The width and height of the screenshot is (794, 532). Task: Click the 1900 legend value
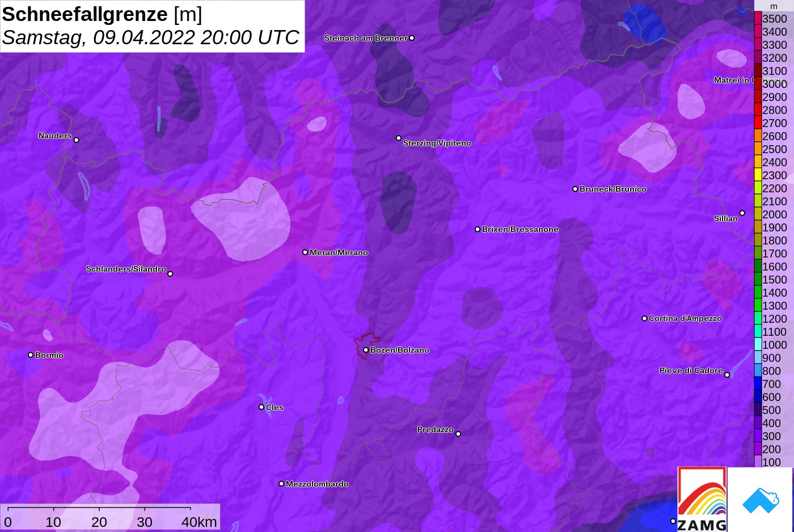pyautogui.click(x=775, y=227)
